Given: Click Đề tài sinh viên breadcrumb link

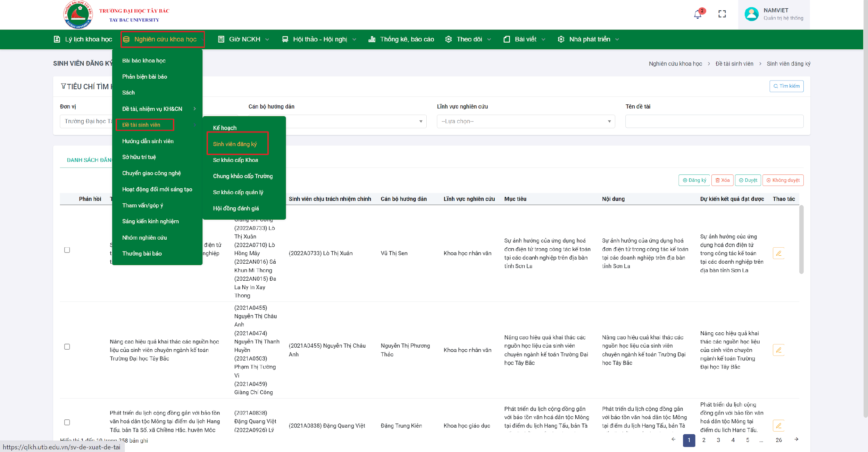Looking at the screenshot, I should pos(734,64).
